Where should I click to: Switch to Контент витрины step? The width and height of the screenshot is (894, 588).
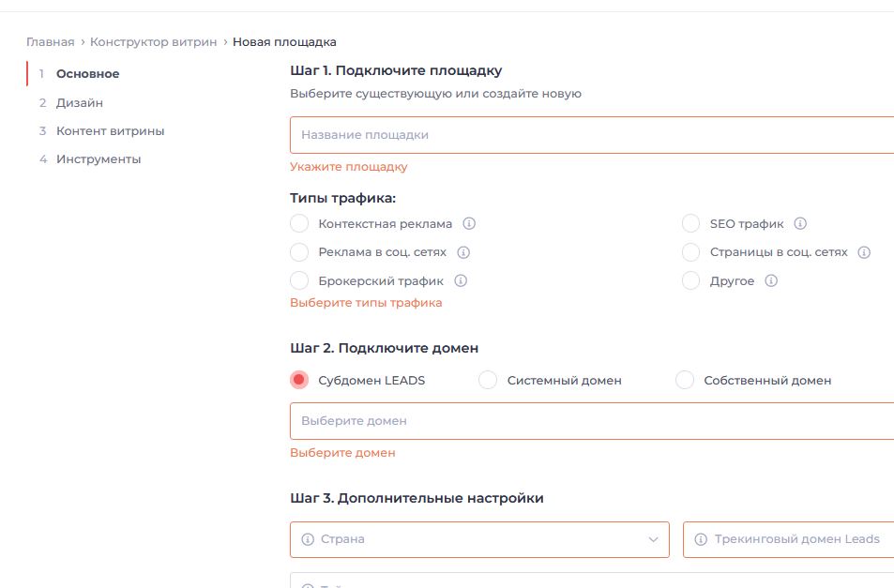(110, 131)
